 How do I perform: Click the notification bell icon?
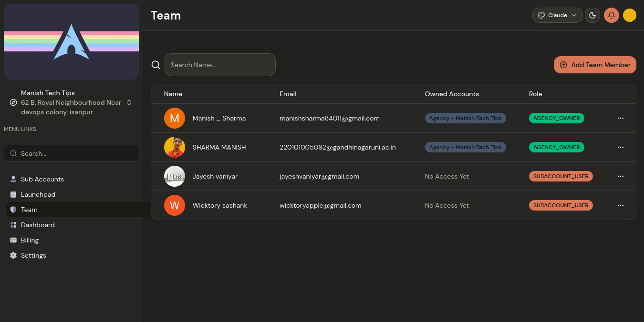[612, 15]
